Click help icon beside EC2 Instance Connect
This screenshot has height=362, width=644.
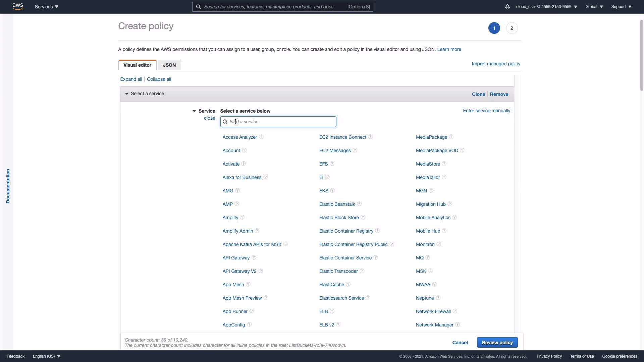point(370,137)
